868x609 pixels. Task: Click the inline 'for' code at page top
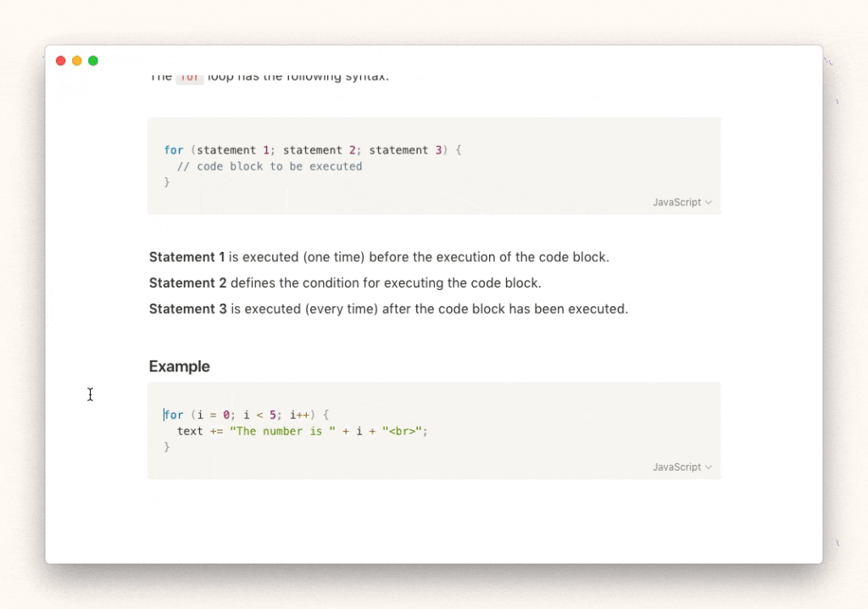point(190,77)
